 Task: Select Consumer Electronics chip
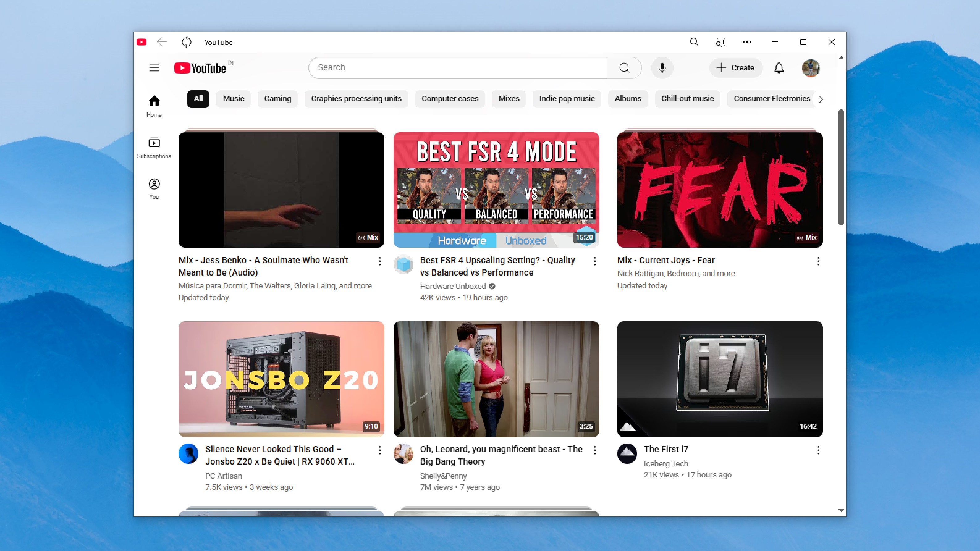pyautogui.click(x=771, y=99)
